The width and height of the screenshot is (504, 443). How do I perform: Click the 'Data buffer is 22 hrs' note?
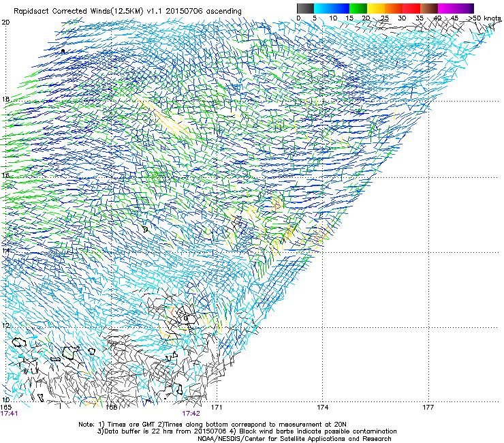tap(163, 431)
